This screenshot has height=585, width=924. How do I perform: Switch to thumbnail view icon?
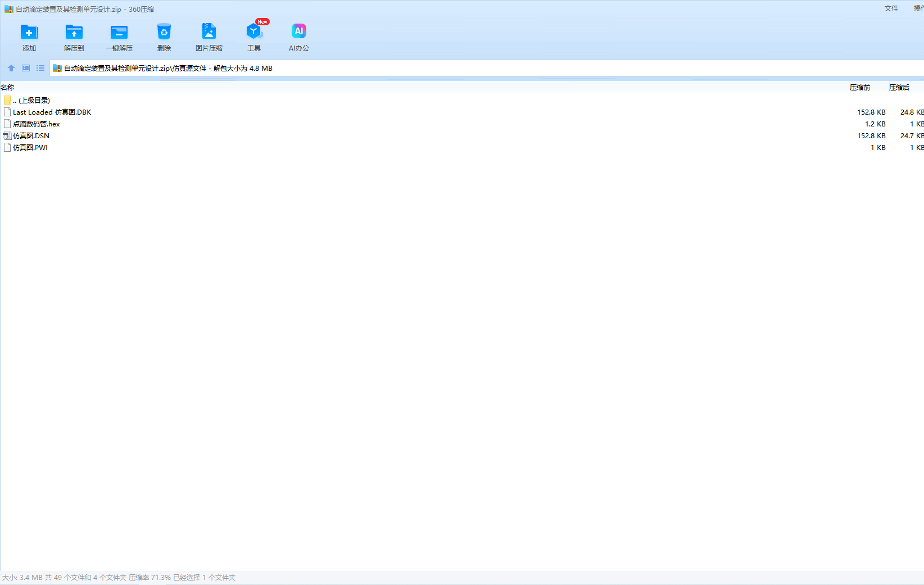tap(26, 68)
